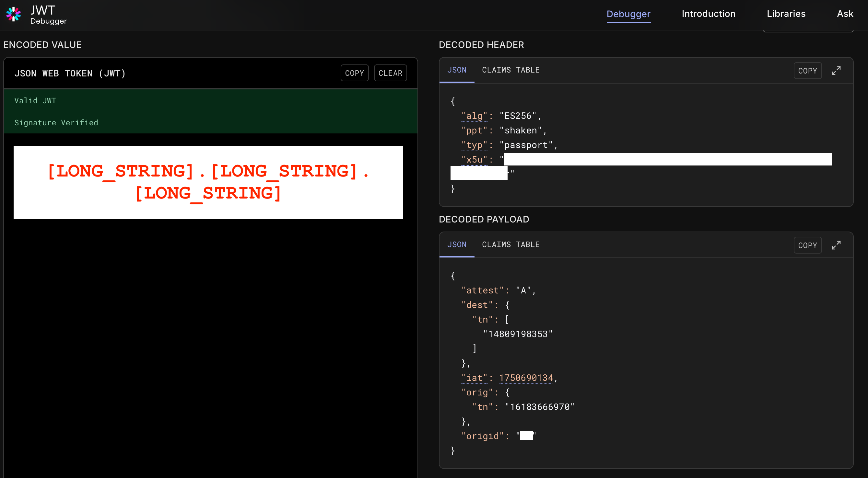868x478 pixels.
Task: Select the payload JSON tab
Action: (x=457, y=245)
